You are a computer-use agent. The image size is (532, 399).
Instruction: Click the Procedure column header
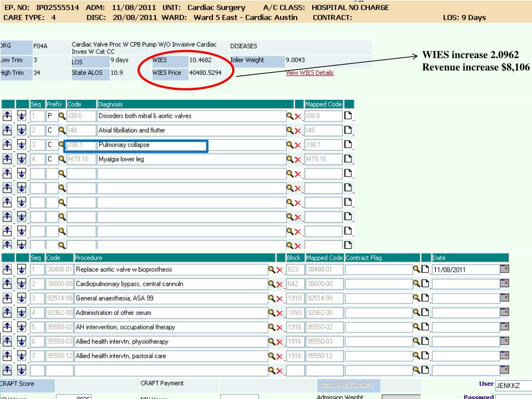click(x=175, y=258)
